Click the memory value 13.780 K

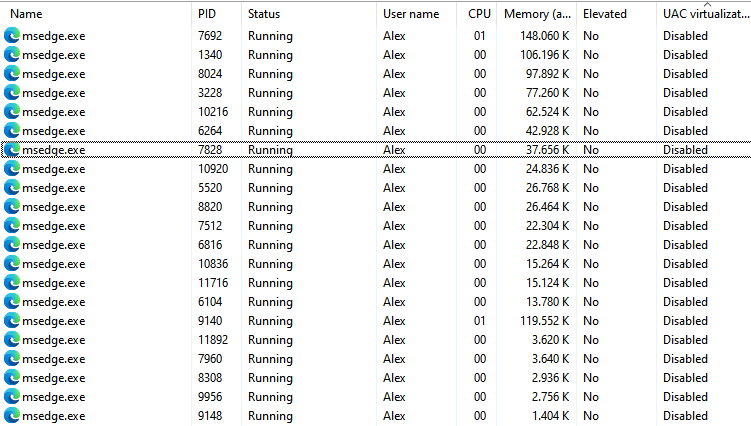coord(547,302)
